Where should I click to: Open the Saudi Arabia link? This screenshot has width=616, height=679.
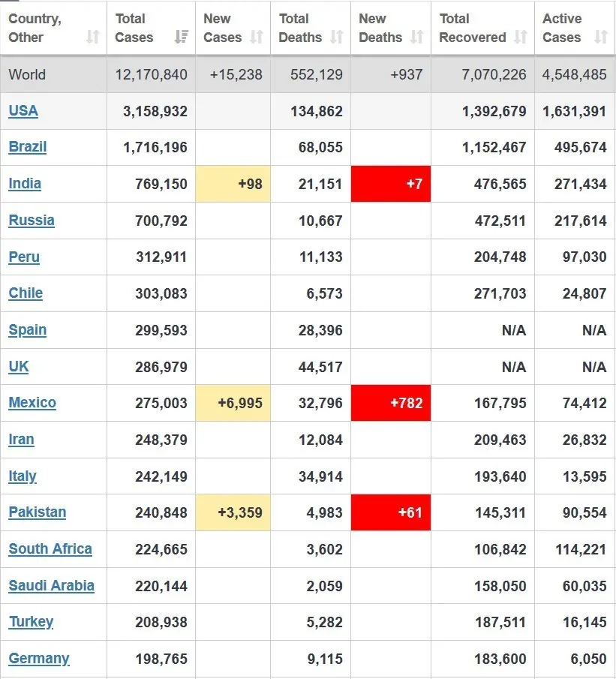pyautogui.click(x=52, y=585)
